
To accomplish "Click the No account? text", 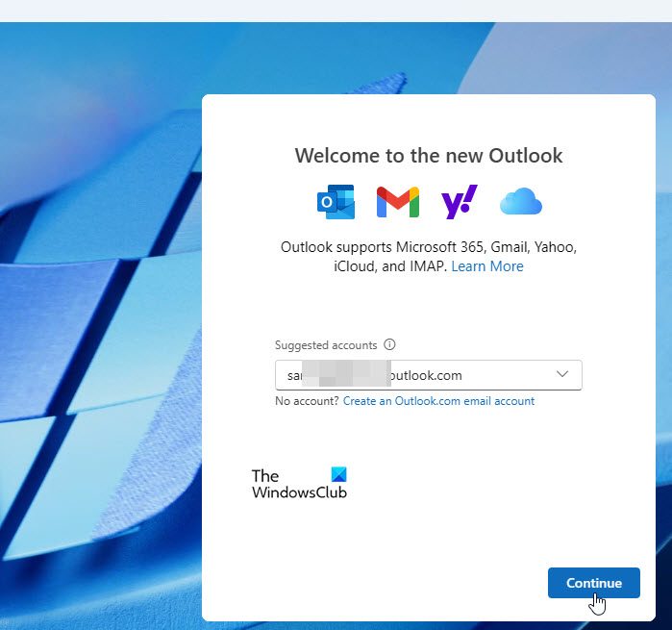I will coord(308,401).
